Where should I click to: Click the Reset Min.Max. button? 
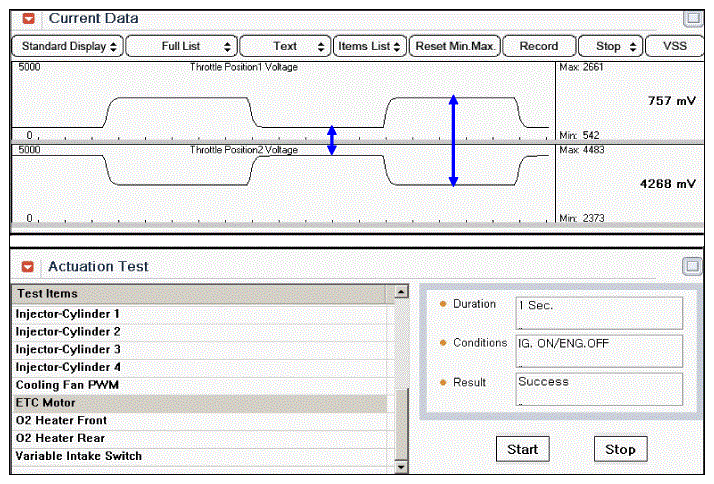click(x=455, y=46)
